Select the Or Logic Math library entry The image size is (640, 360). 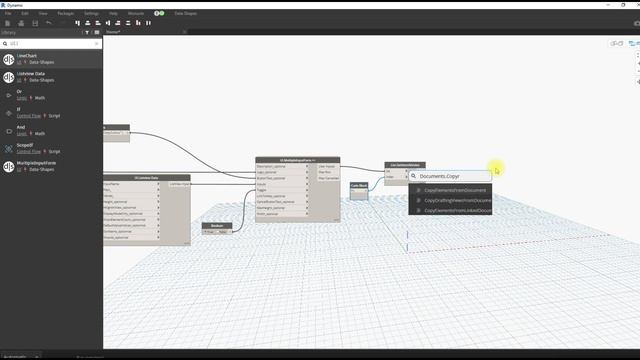point(51,95)
